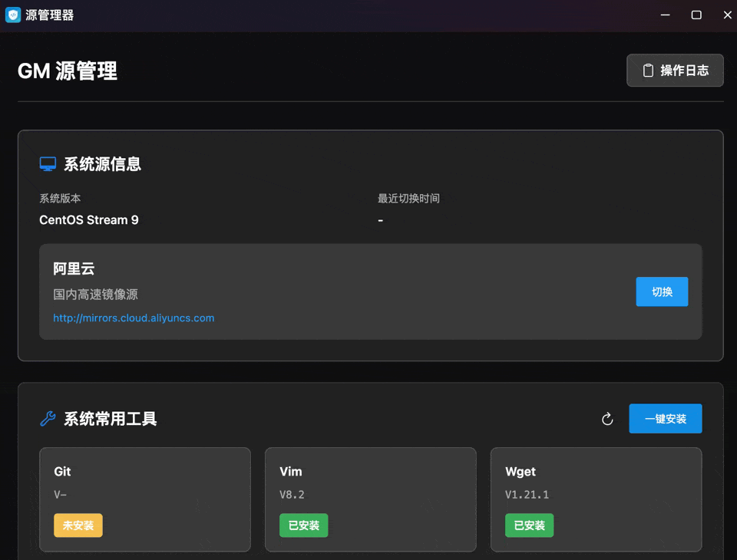Viewport: 737px width, 560px height.
Task: Start 一键安装 for system tools
Action: 666,419
